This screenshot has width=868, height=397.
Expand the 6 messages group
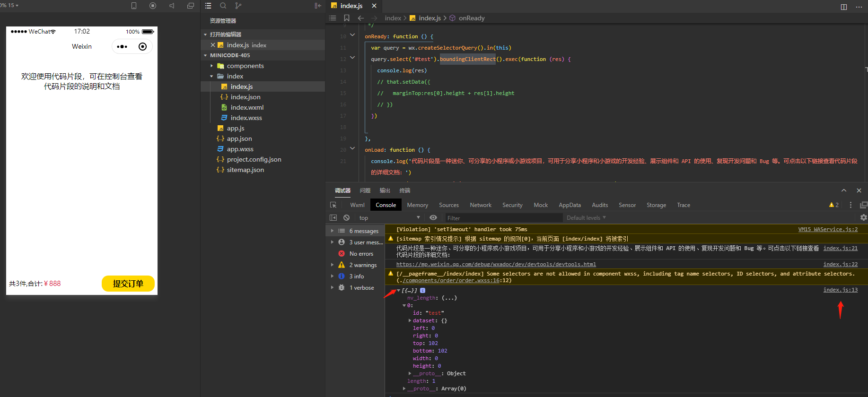332,231
